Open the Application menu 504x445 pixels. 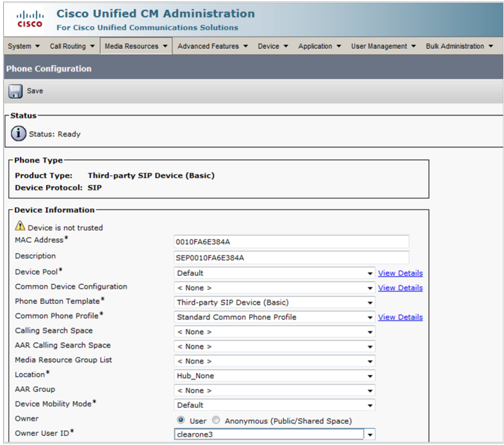320,46
